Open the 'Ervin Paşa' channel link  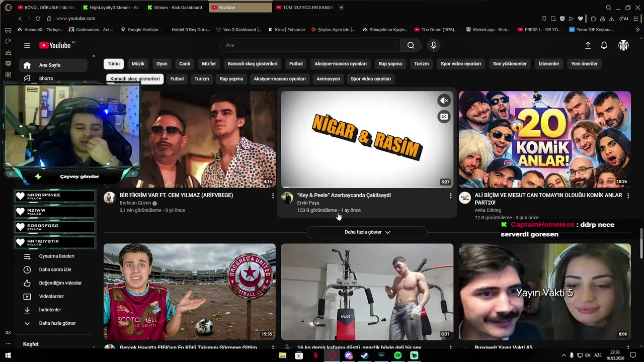[x=308, y=203]
